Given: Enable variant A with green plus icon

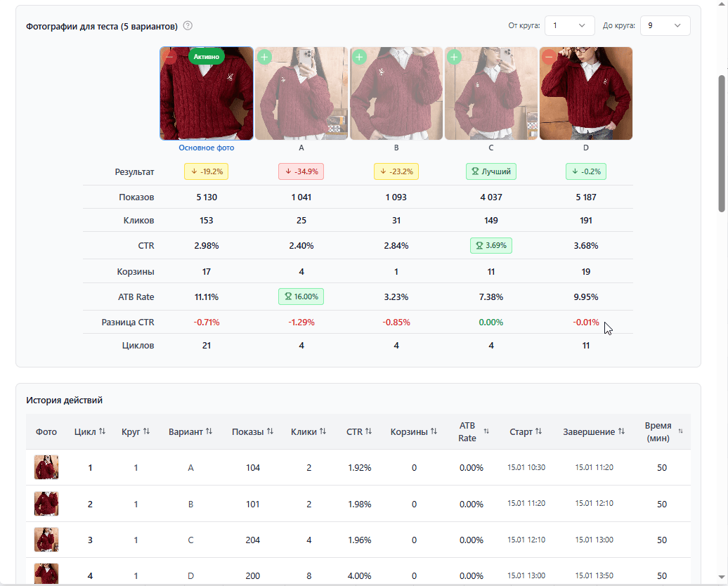Looking at the screenshot, I should pyautogui.click(x=264, y=57).
